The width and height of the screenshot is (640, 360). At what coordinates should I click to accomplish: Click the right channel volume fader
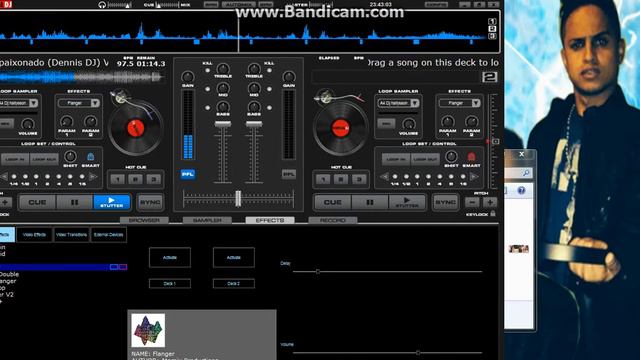pyautogui.click(x=254, y=124)
